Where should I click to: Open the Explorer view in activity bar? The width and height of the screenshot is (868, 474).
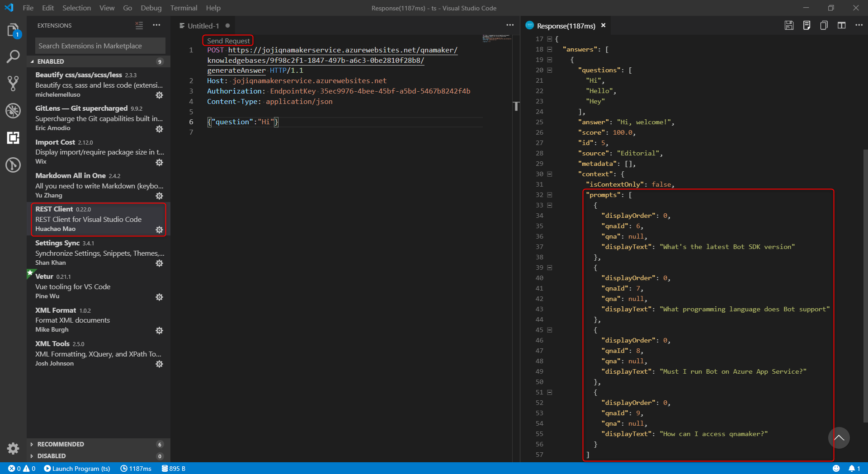click(x=13, y=30)
